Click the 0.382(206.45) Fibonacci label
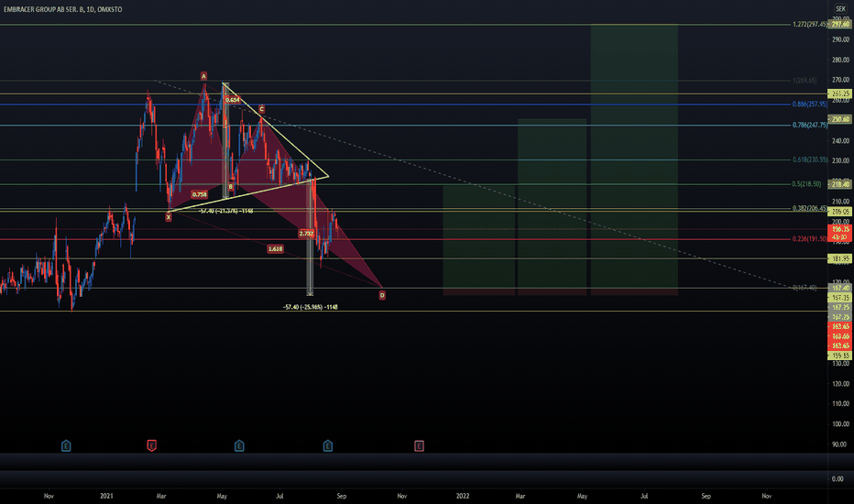 (810, 208)
